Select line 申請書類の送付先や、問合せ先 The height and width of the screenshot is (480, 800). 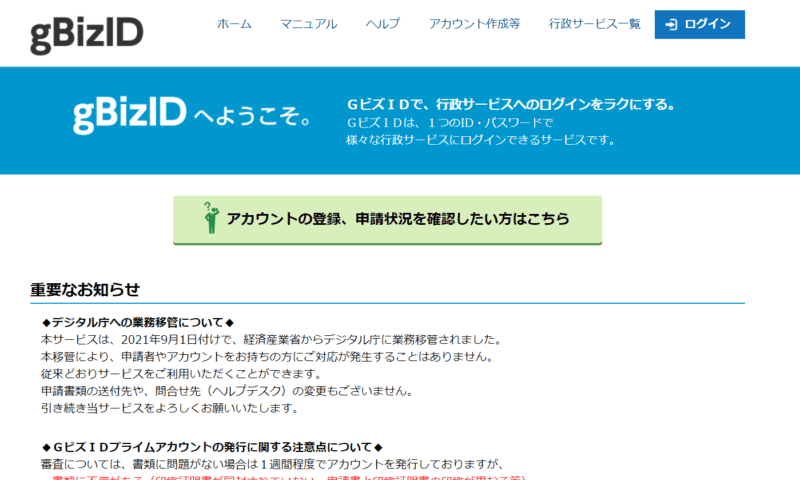pyautogui.click(x=227, y=391)
